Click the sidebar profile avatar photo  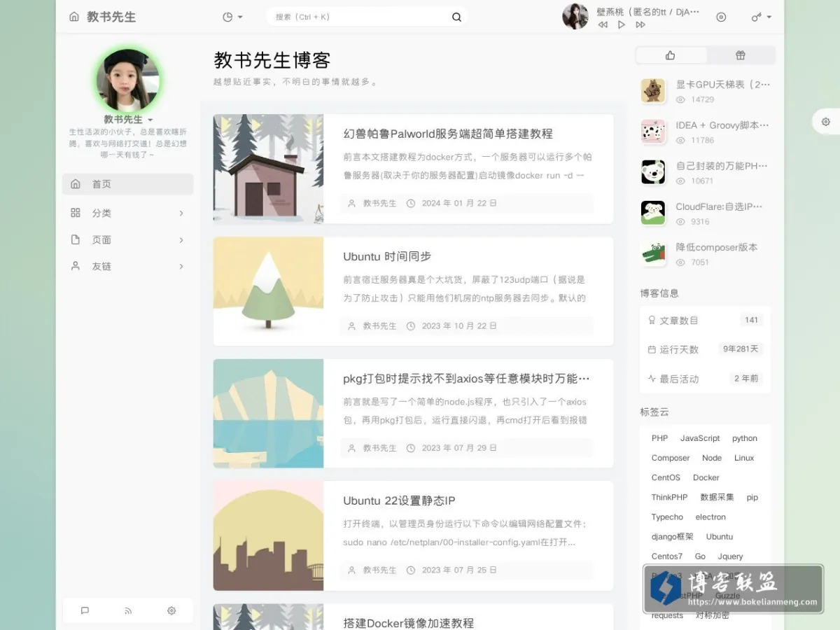128,79
